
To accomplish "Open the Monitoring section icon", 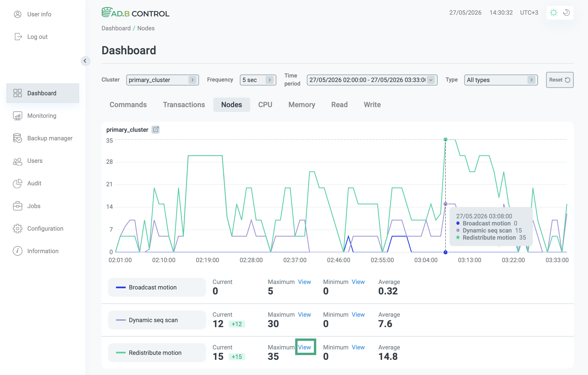I will (x=17, y=116).
